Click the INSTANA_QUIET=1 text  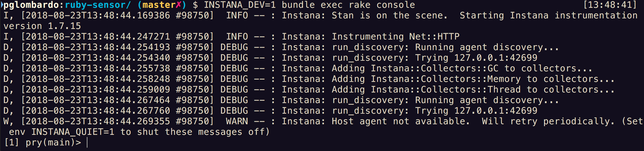[x=73, y=132]
